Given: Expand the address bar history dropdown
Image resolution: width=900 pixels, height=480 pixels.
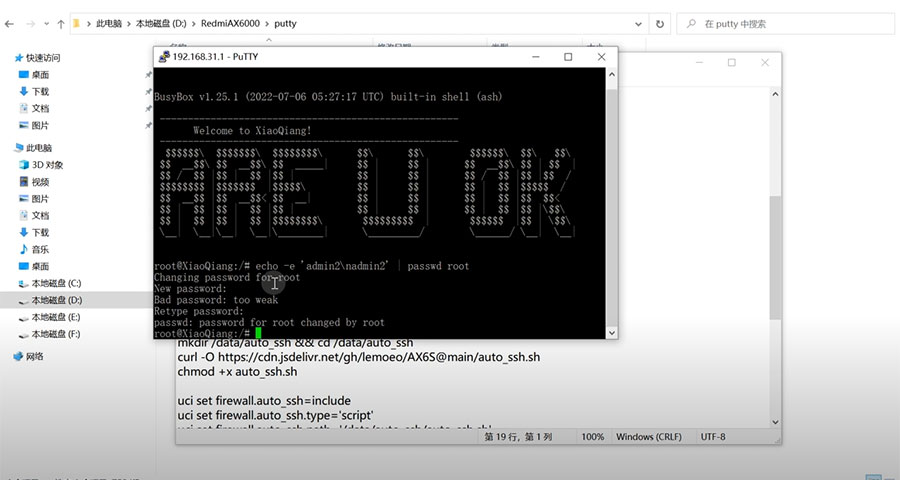Looking at the screenshot, I should (x=638, y=24).
